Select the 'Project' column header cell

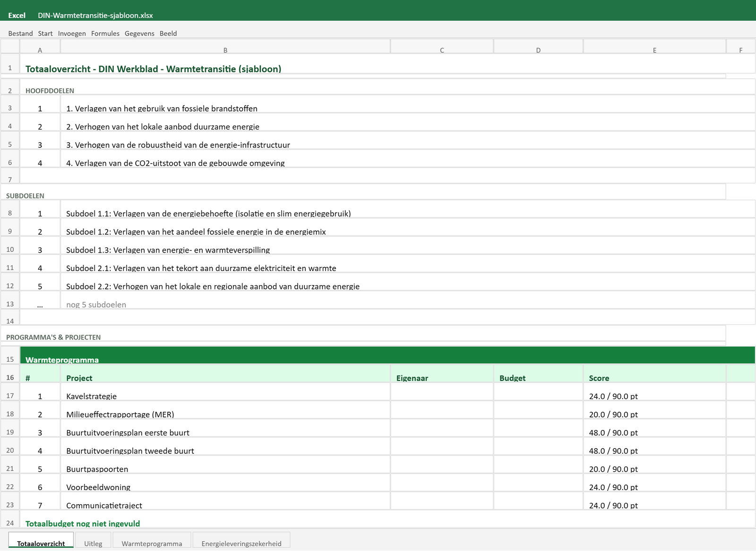(225, 373)
